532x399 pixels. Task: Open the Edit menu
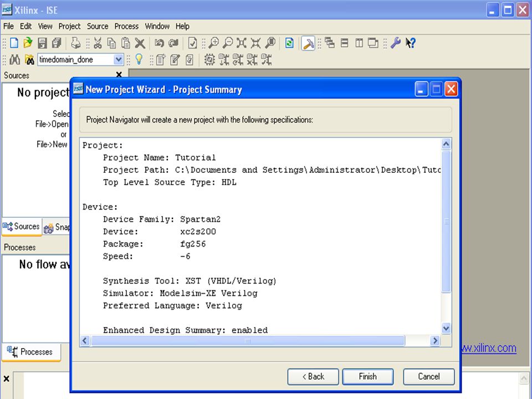(x=26, y=26)
